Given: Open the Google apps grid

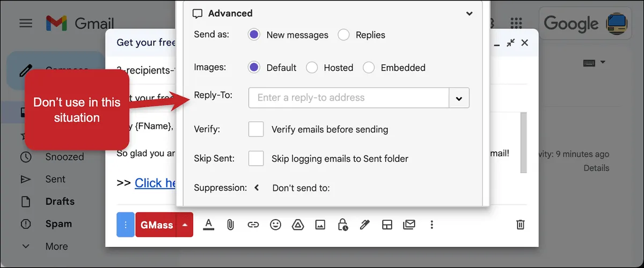Looking at the screenshot, I should click(516, 23).
